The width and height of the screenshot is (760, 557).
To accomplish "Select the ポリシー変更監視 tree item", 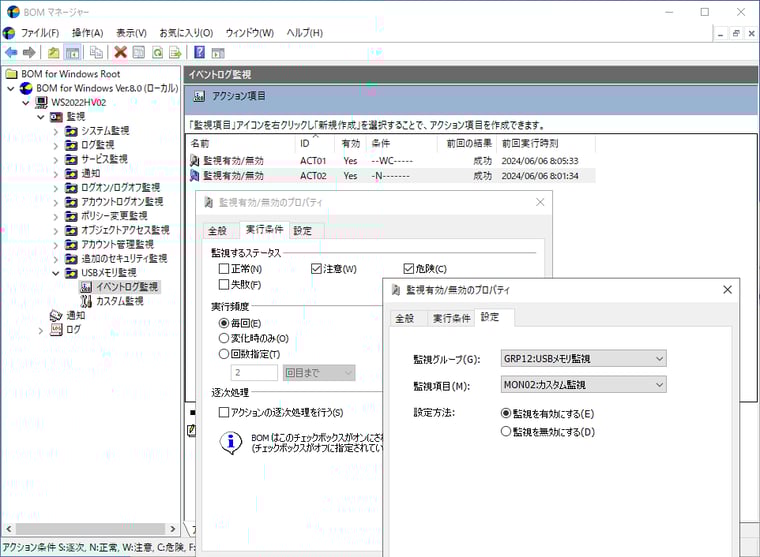I will click(113, 216).
